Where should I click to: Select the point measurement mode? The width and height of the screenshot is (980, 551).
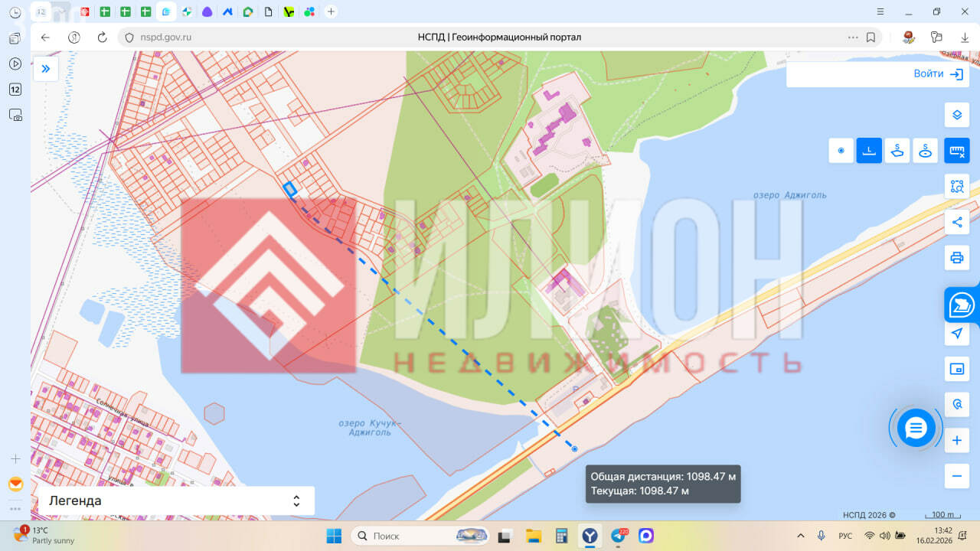(841, 151)
